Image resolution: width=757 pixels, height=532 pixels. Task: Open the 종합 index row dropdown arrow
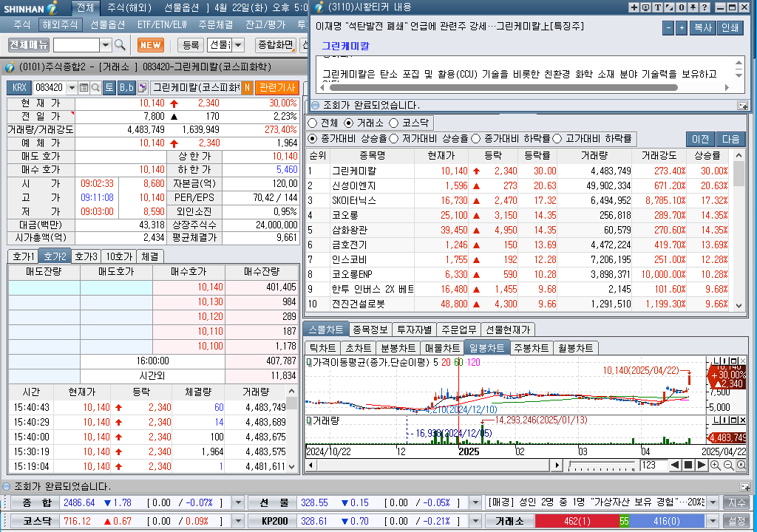(x=238, y=502)
